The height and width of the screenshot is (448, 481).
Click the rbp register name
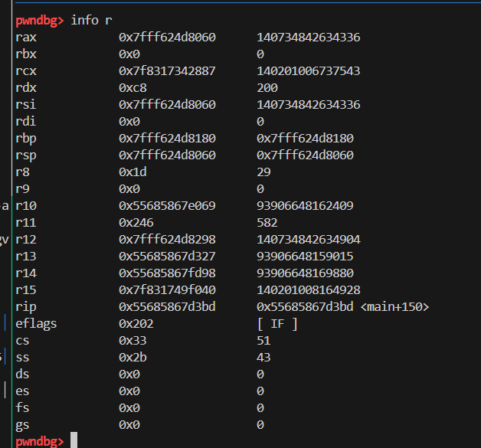[x=25, y=138]
